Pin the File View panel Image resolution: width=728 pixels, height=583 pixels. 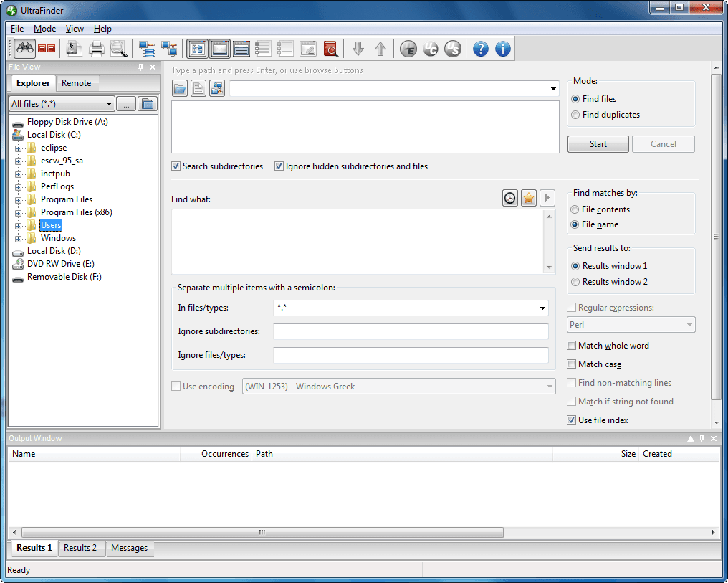coord(140,67)
